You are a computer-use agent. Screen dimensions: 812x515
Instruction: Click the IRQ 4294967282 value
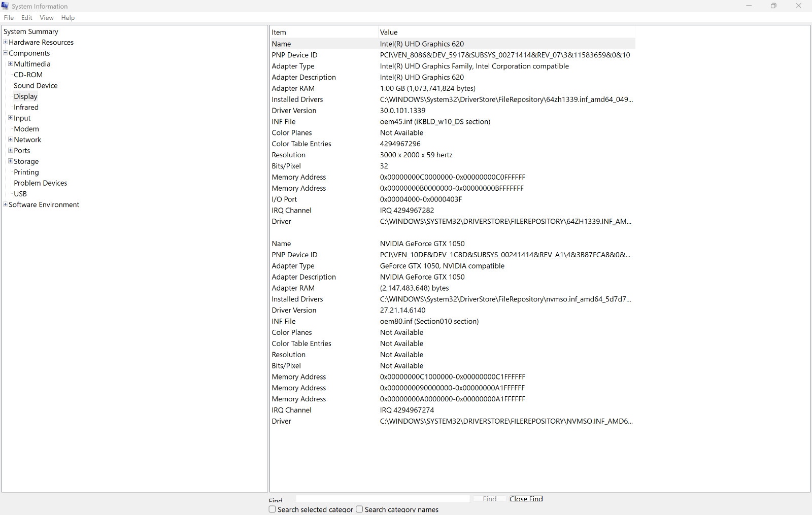tap(407, 211)
